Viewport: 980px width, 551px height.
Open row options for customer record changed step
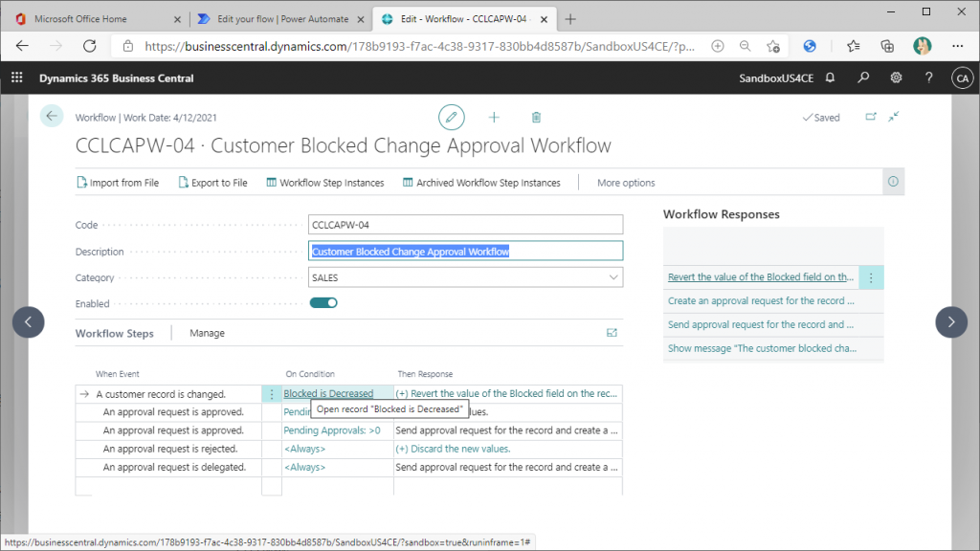coord(271,394)
